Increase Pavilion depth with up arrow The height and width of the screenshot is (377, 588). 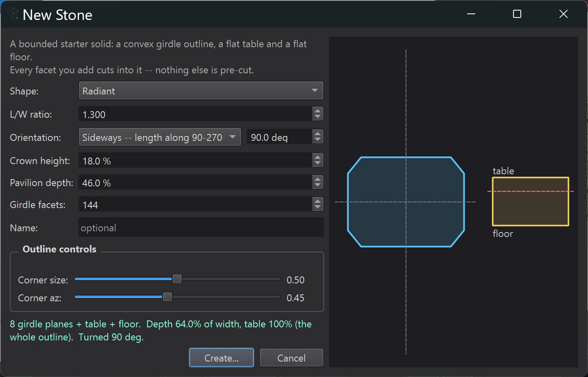coord(318,179)
